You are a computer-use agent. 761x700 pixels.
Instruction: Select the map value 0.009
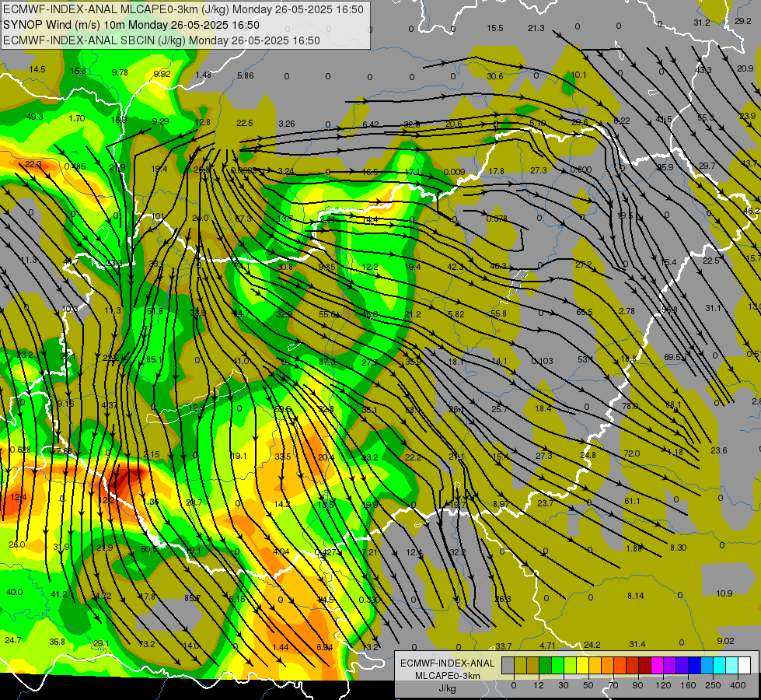tap(454, 171)
